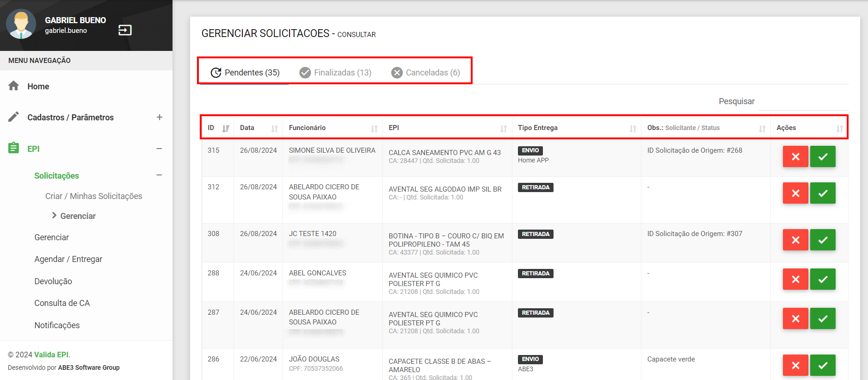
Task: Click RETIRADA badge in row 312
Action: click(536, 187)
